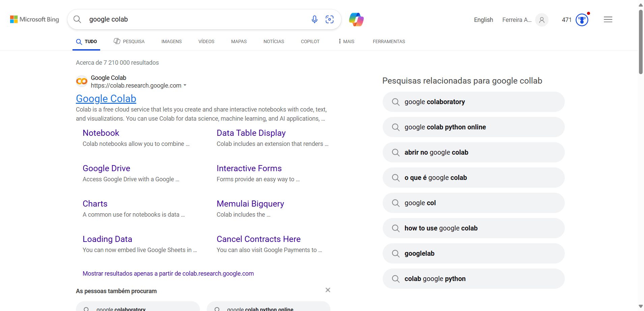Click the 'Pesquisas relacionadas para google collab' heading
Image resolution: width=644 pixels, height=311 pixels.
coord(462,81)
